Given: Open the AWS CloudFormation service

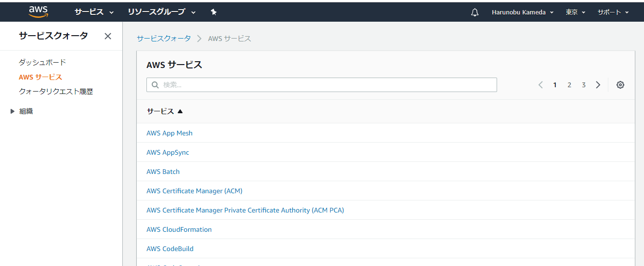Looking at the screenshot, I should pos(179,229).
